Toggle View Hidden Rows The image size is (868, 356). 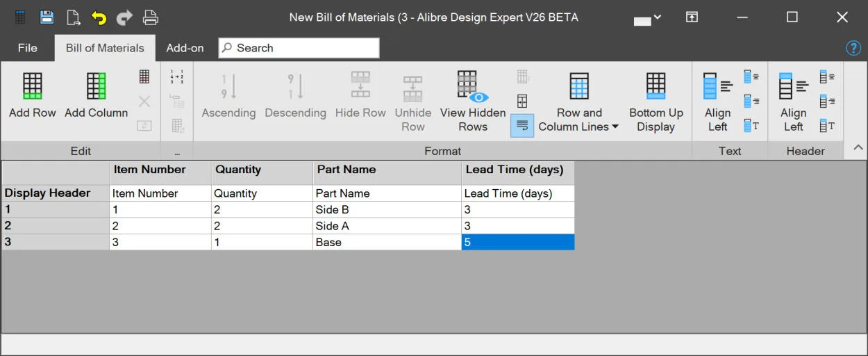(x=473, y=102)
